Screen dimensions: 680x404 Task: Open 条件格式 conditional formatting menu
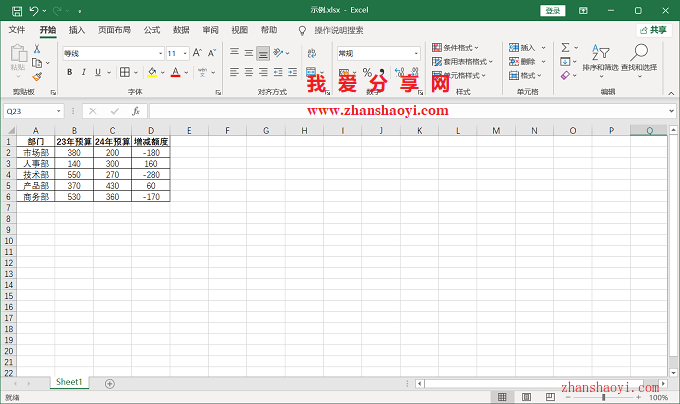pos(455,47)
